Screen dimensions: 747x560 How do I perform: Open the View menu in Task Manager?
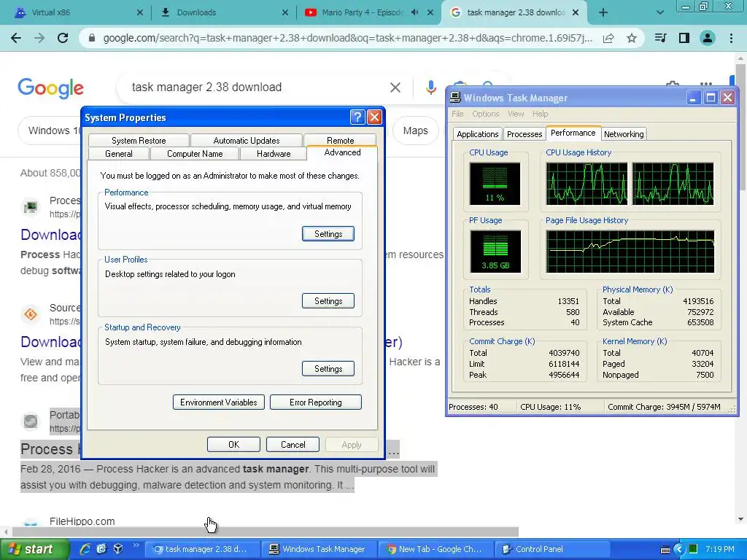(516, 114)
